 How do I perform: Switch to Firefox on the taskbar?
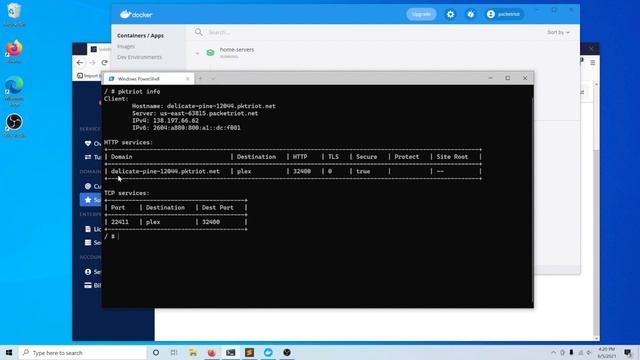pyautogui.click(x=211, y=353)
